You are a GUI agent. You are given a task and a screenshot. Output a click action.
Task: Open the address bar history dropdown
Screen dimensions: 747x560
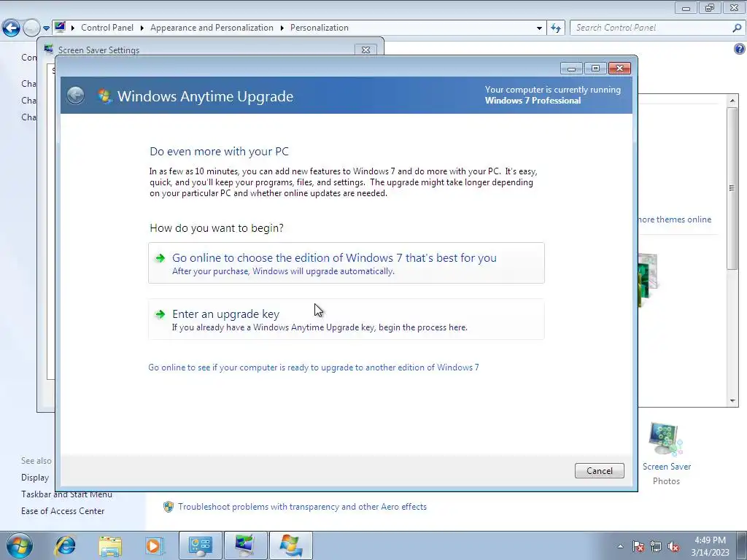(x=539, y=28)
